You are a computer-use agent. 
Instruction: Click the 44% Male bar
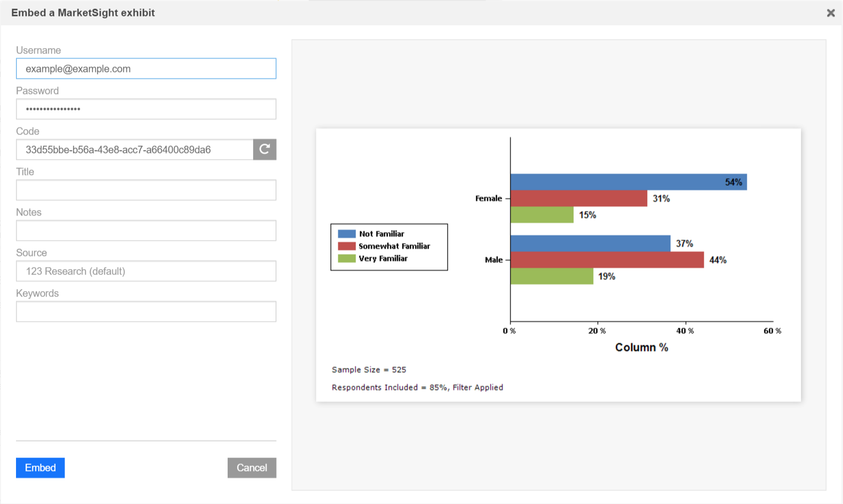pyautogui.click(x=605, y=259)
